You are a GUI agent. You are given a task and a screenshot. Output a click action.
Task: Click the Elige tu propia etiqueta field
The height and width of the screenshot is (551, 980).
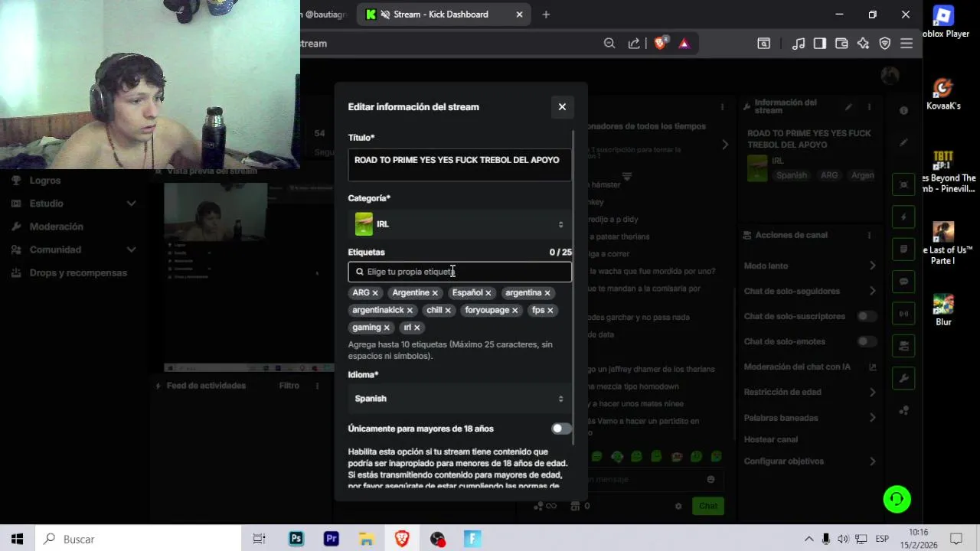[459, 272]
